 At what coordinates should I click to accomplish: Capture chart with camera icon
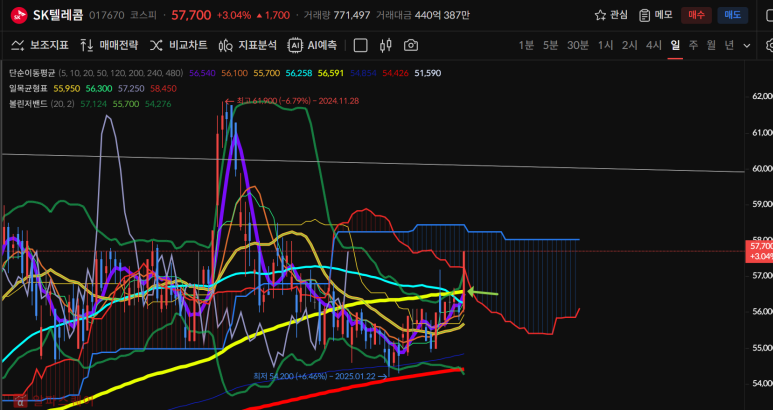(411, 45)
